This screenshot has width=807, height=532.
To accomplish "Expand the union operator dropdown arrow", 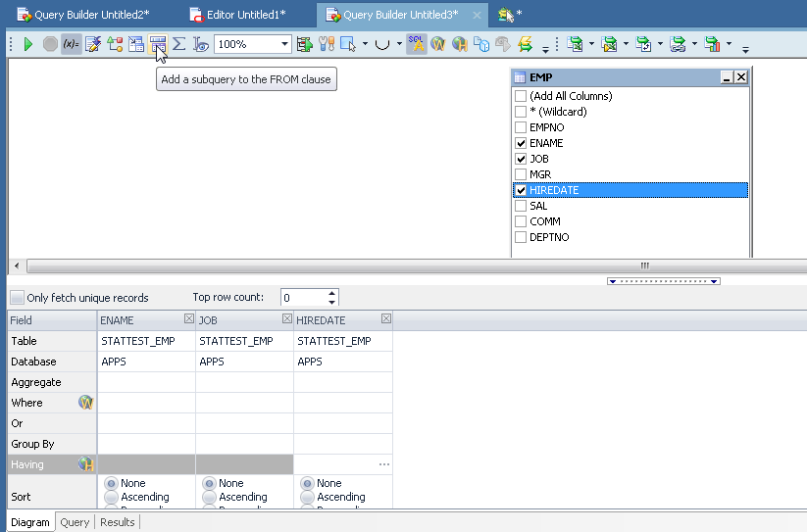I will point(400,44).
